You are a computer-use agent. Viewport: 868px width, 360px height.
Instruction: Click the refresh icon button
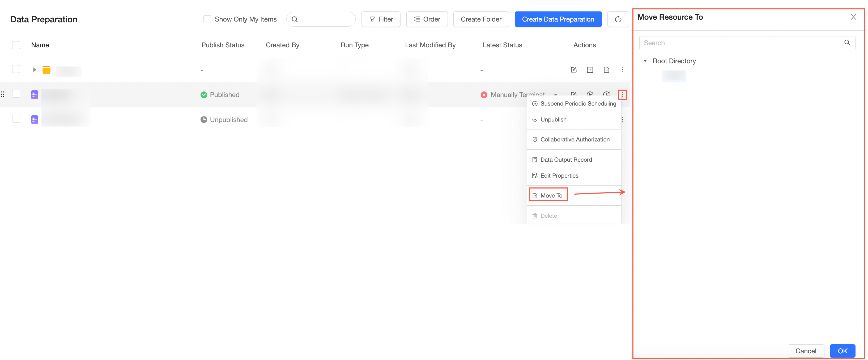618,19
